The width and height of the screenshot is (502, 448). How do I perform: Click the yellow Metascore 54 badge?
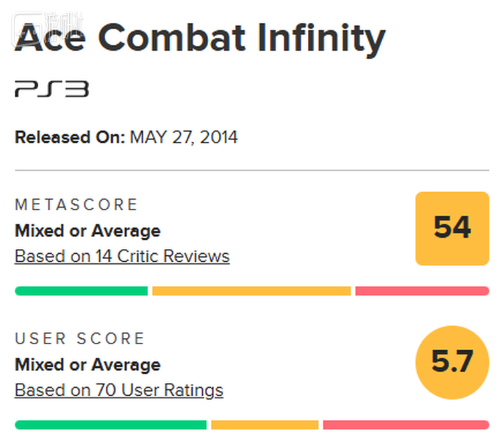point(452,228)
